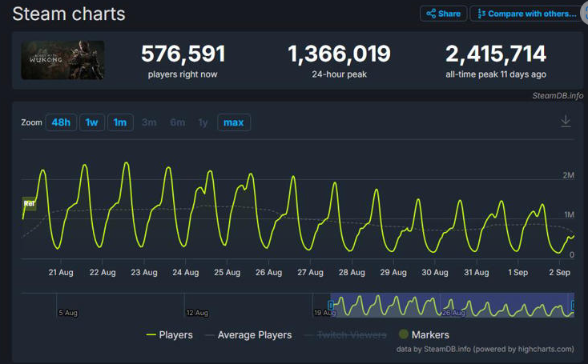Viewport: 588px width, 364px height.
Task: Toggle Markers legend item
Action: click(423, 335)
